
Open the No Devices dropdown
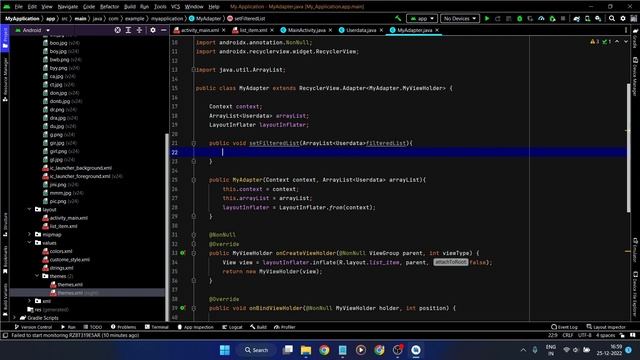tap(460, 18)
